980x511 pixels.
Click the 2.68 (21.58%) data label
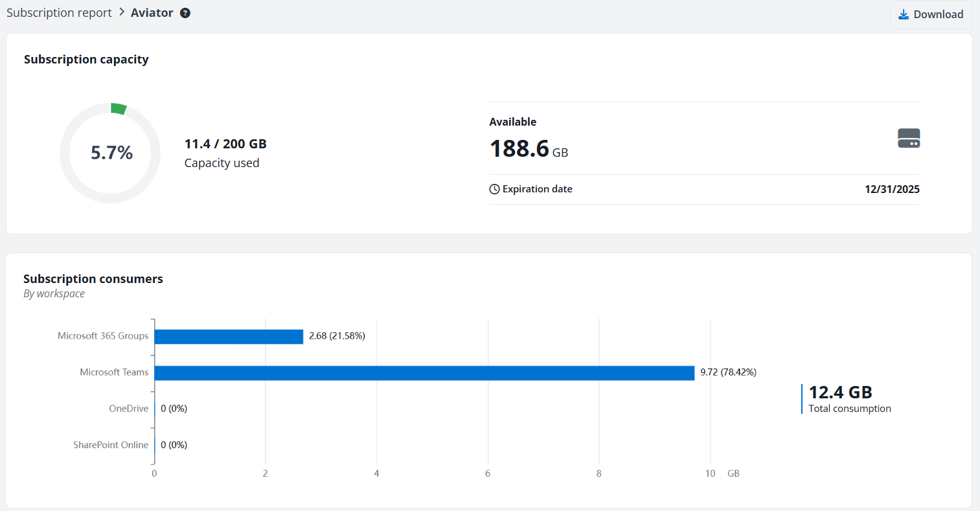click(337, 336)
